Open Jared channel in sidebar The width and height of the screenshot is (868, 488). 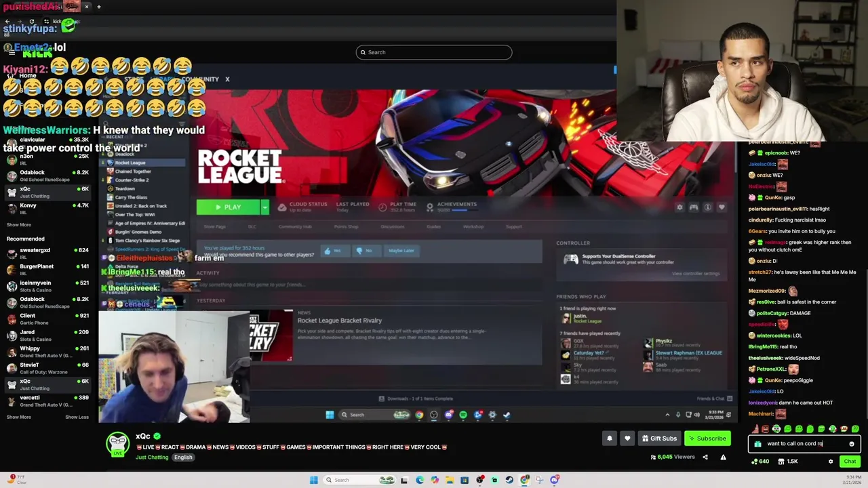(x=47, y=336)
